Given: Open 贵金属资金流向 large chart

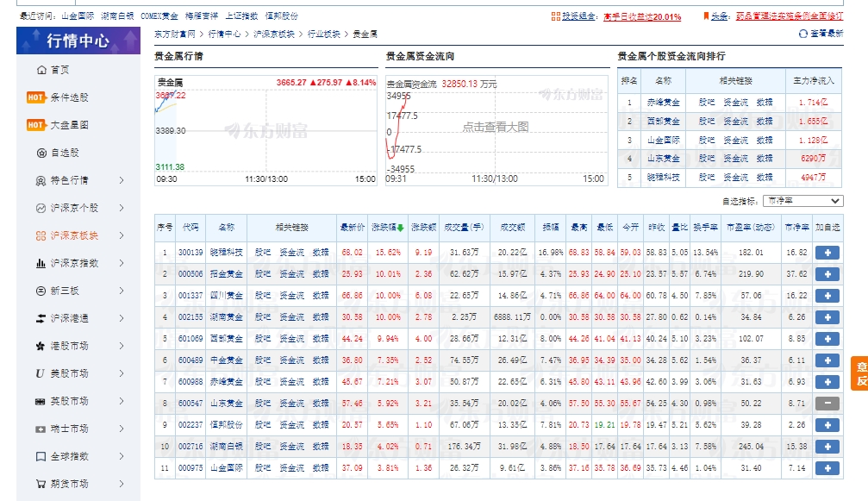Looking at the screenshot, I should [x=496, y=131].
